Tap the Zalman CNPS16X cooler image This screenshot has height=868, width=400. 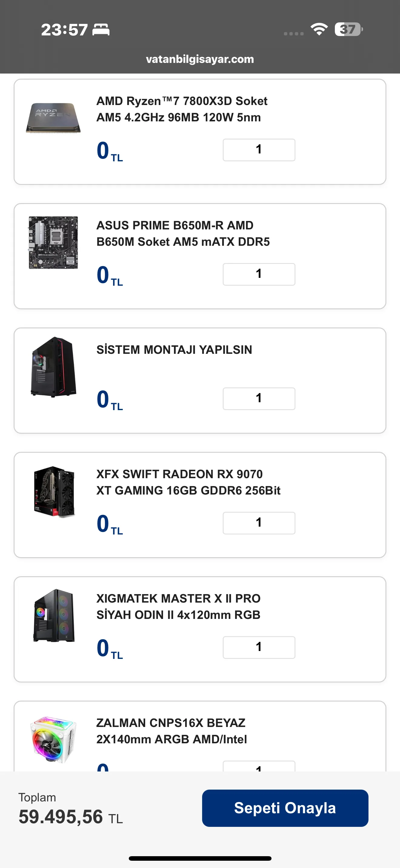53,740
